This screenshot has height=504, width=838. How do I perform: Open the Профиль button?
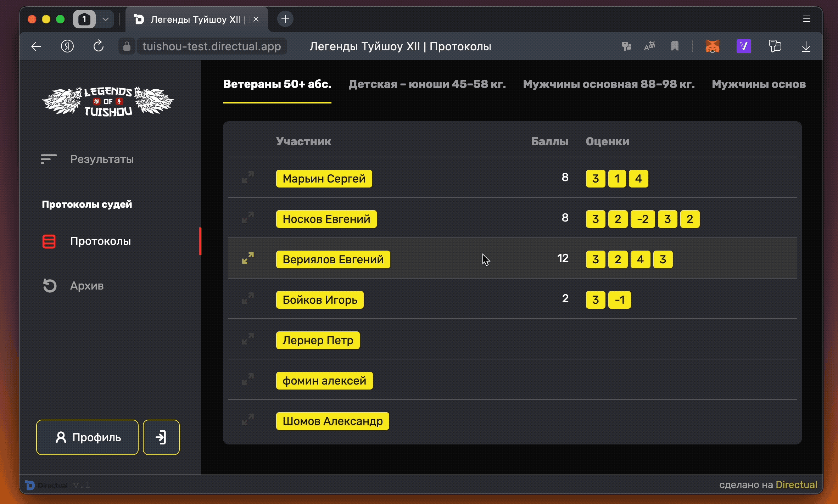point(87,437)
